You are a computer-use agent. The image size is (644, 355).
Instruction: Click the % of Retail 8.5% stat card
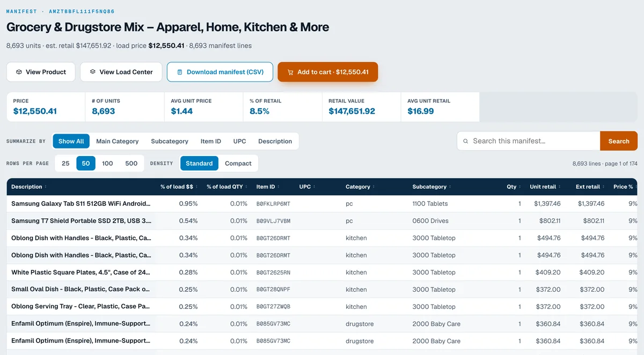point(282,107)
